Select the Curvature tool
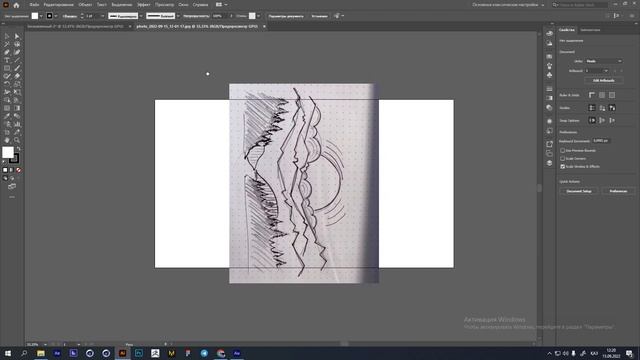 click(x=17, y=52)
